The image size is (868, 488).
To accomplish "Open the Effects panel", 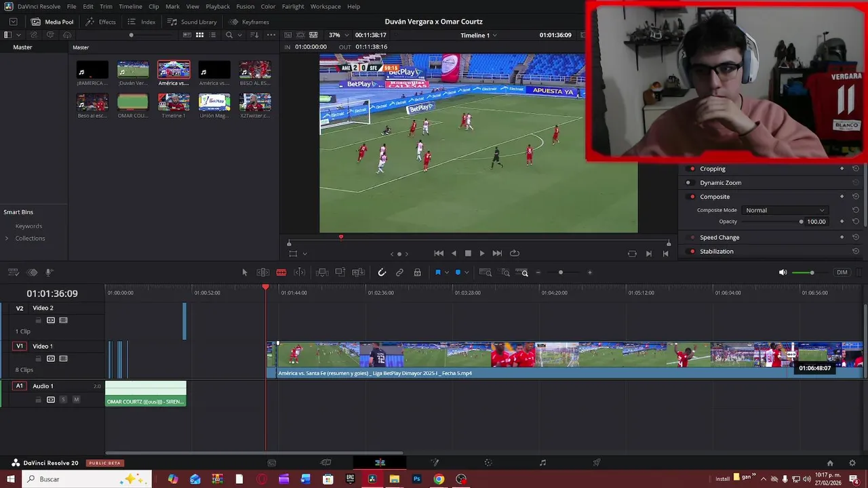I will pyautogui.click(x=100, y=22).
